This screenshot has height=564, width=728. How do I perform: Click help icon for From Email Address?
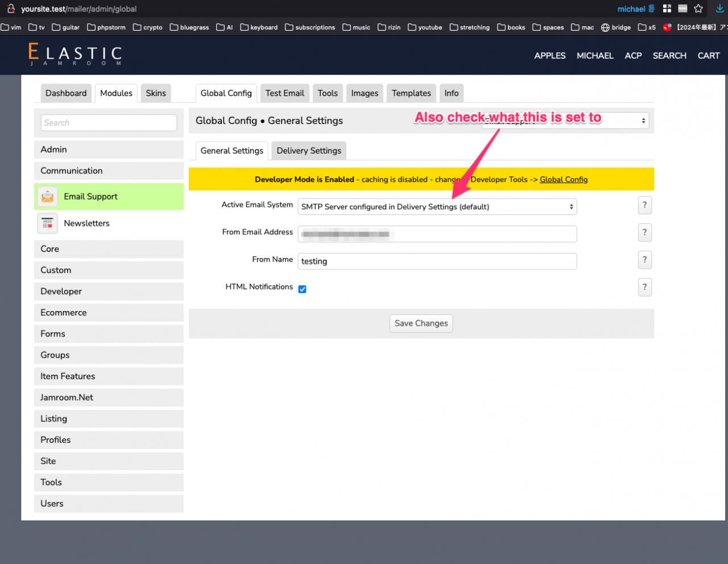coord(644,233)
